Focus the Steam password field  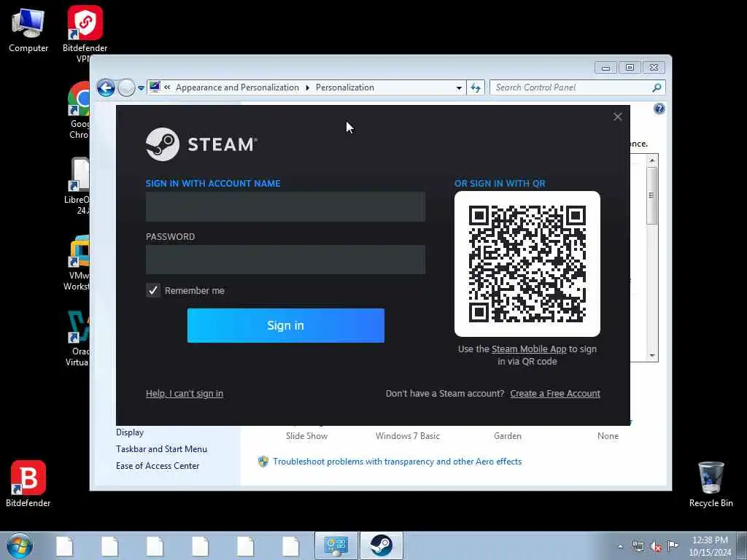(x=285, y=260)
